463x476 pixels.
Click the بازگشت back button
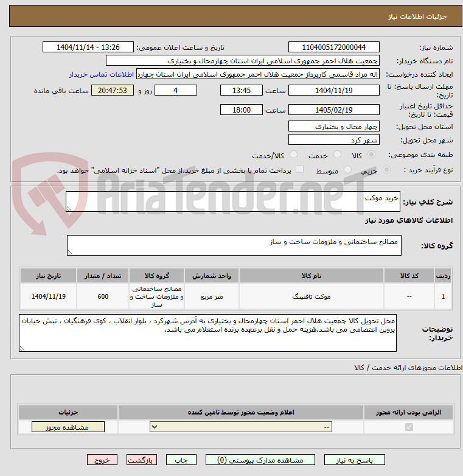[142, 460]
